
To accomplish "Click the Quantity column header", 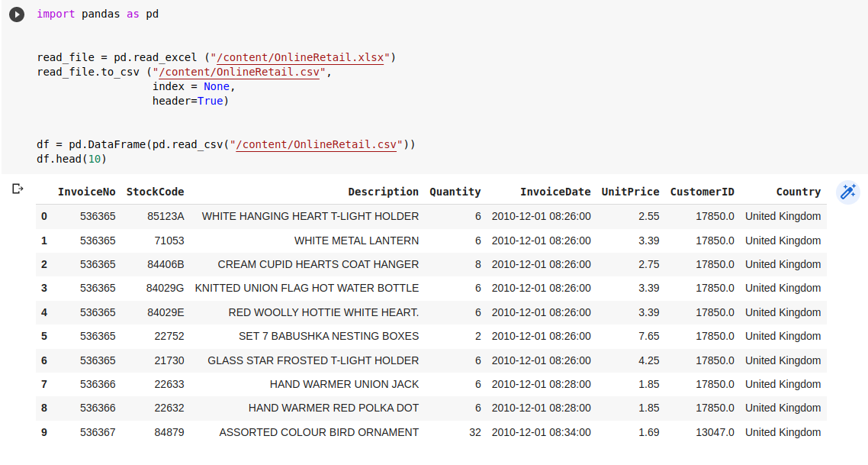I will pyautogui.click(x=455, y=192).
